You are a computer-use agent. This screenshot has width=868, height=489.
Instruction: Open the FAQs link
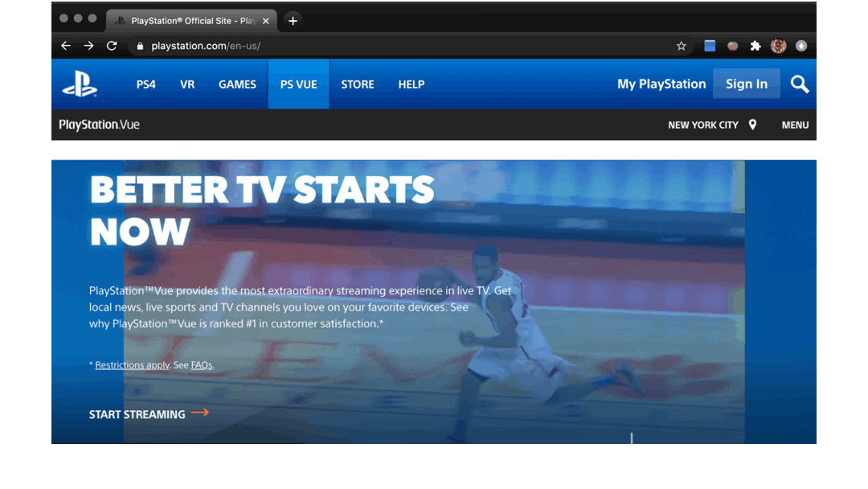tap(202, 365)
